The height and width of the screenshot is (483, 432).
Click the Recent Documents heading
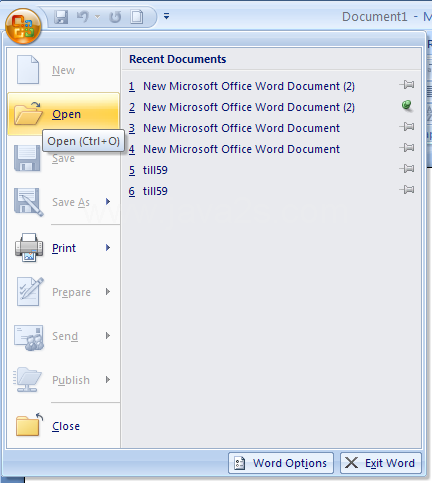[178, 59]
